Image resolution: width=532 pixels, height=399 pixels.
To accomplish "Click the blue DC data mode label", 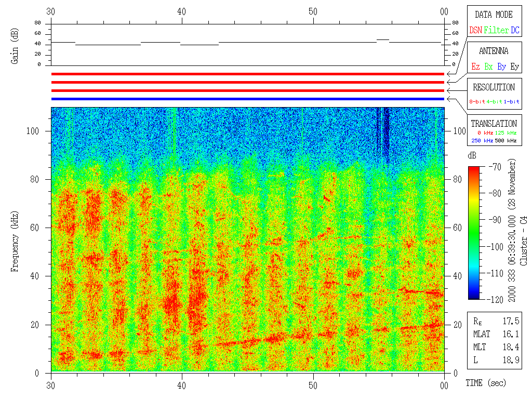I will point(515,31).
